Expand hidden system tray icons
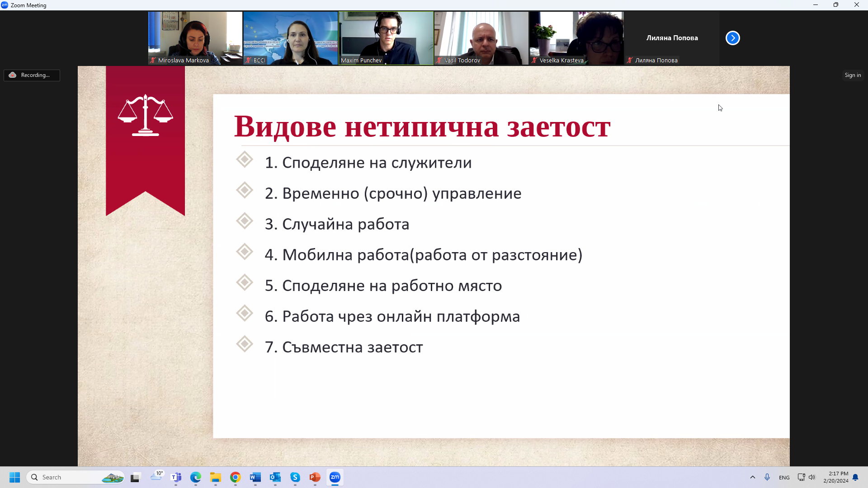The width and height of the screenshot is (868, 488). [753, 477]
